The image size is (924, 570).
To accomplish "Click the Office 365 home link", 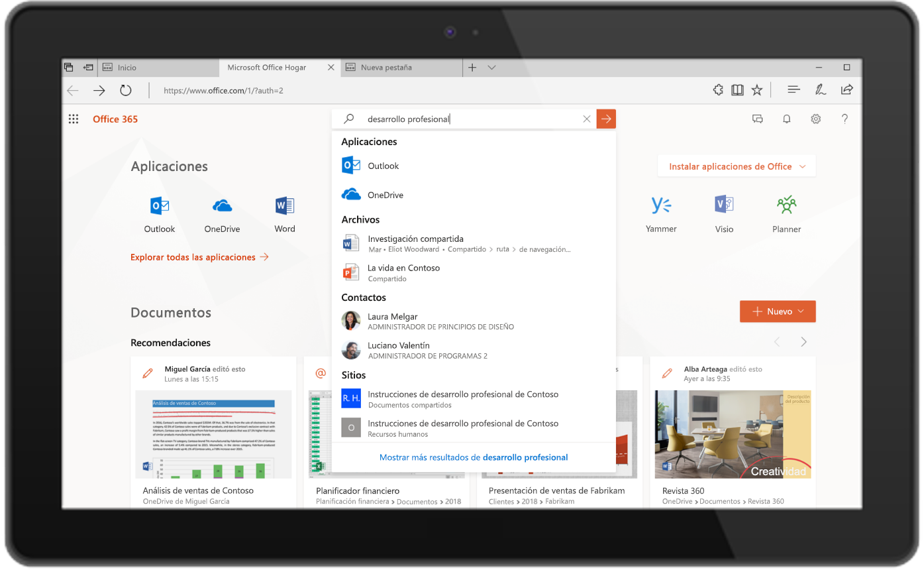I will click(115, 119).
